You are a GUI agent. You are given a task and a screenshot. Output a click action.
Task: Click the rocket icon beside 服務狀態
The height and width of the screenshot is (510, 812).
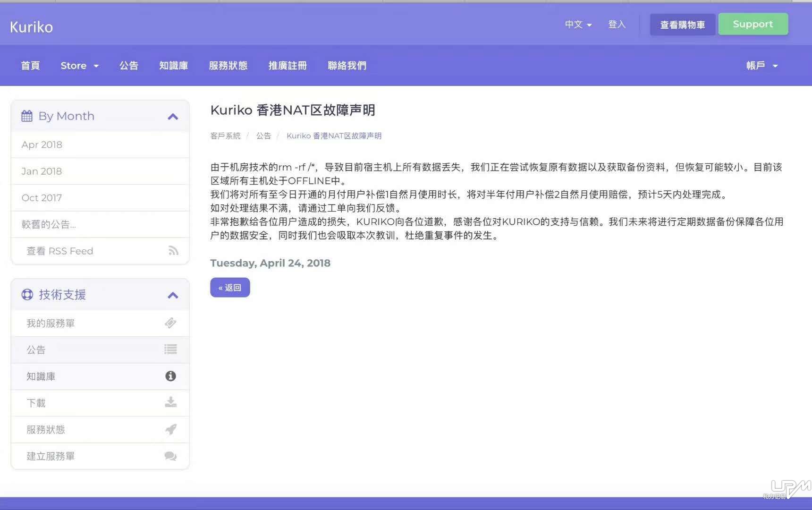click(170, 429)
